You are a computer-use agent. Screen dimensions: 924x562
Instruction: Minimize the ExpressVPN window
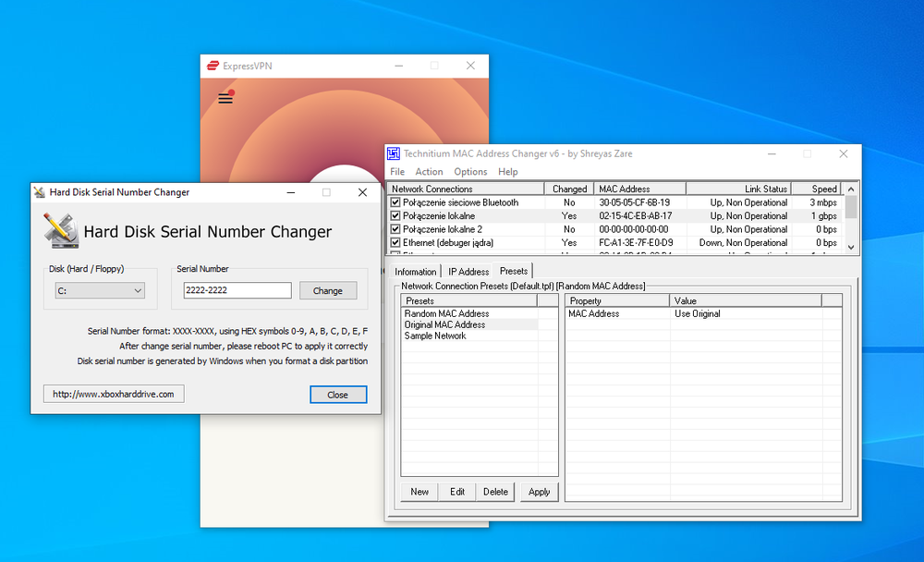coord(399,66)
